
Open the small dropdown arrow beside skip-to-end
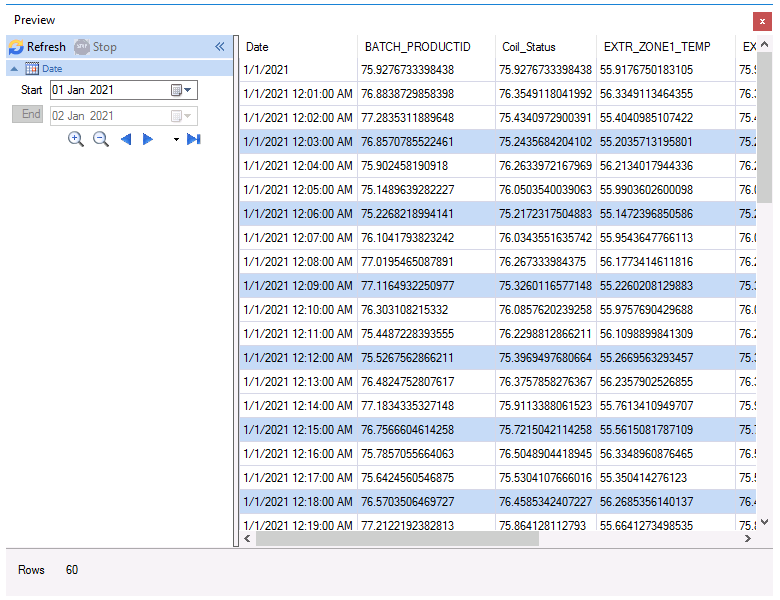176,140
